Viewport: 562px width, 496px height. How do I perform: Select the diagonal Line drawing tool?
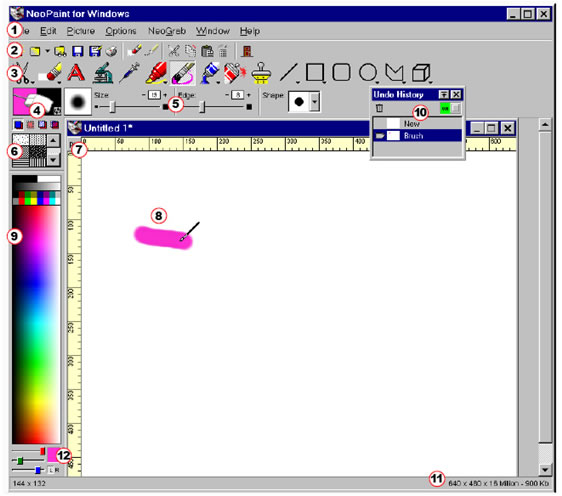point(289,73)
